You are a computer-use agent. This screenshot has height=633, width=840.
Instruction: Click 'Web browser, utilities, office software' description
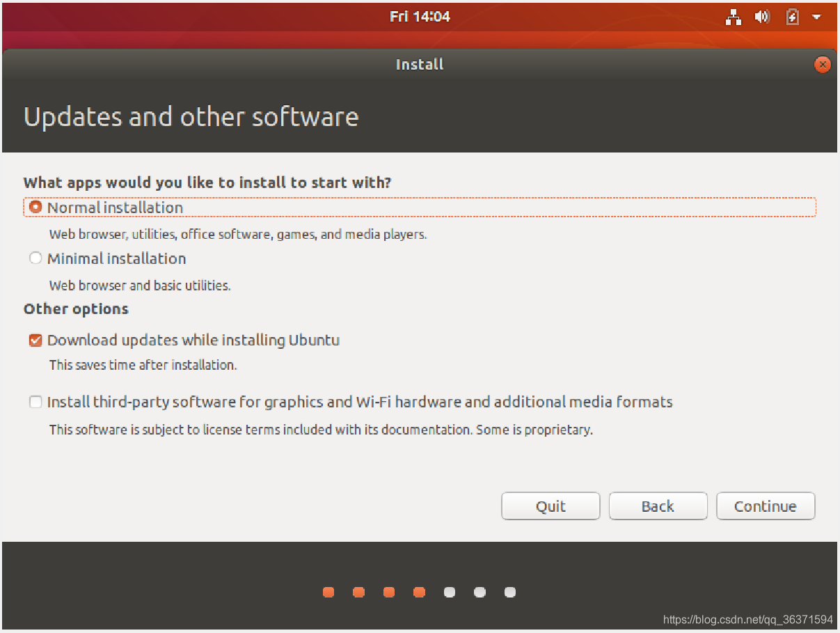tap(238, 235)
